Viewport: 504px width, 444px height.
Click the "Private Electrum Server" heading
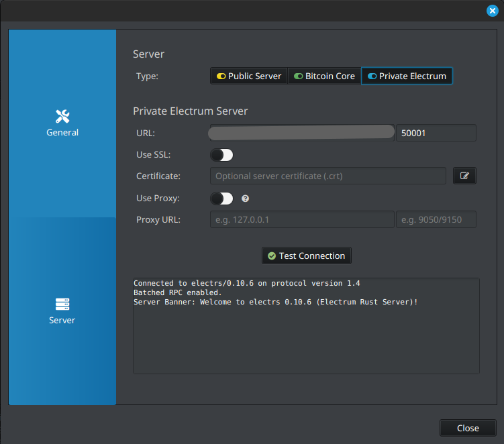191,111
